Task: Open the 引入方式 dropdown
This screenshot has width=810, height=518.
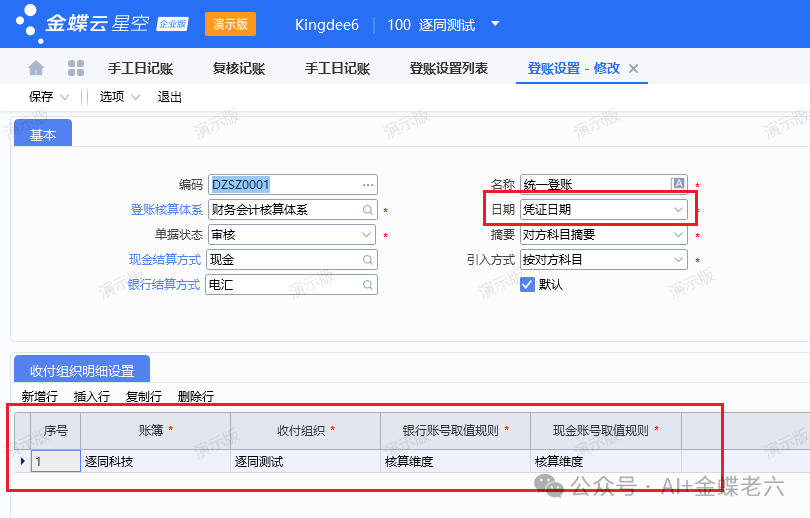Action: pos(678,260)
